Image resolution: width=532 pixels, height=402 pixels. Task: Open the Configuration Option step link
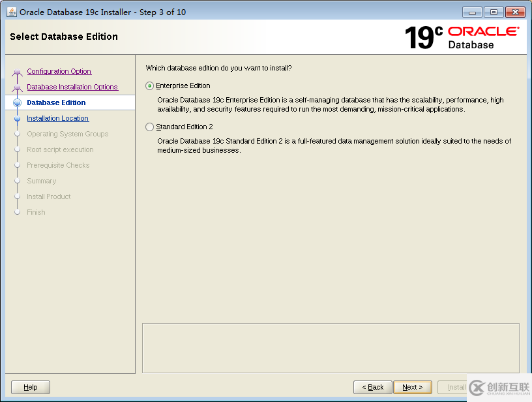[x=59, y=71]
